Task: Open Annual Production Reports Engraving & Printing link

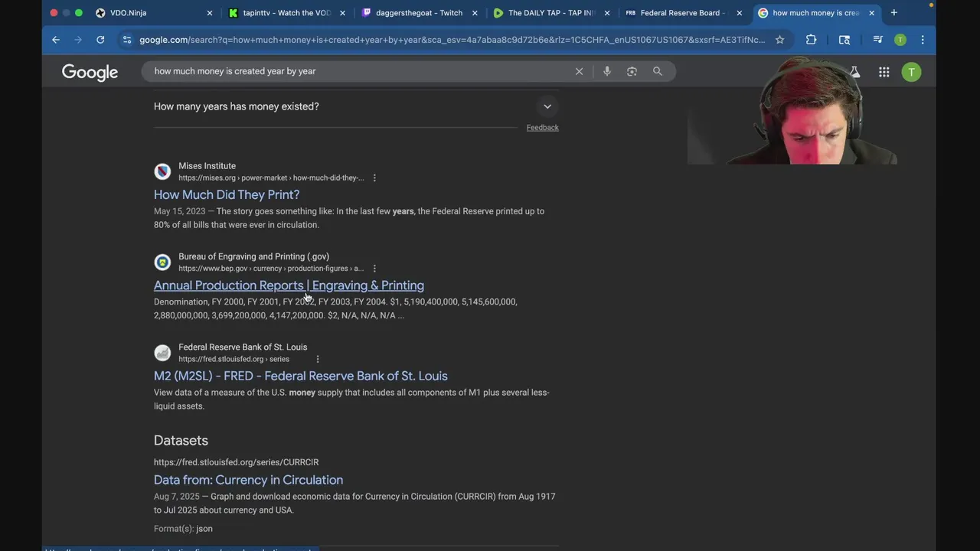Action: [289, 285]
